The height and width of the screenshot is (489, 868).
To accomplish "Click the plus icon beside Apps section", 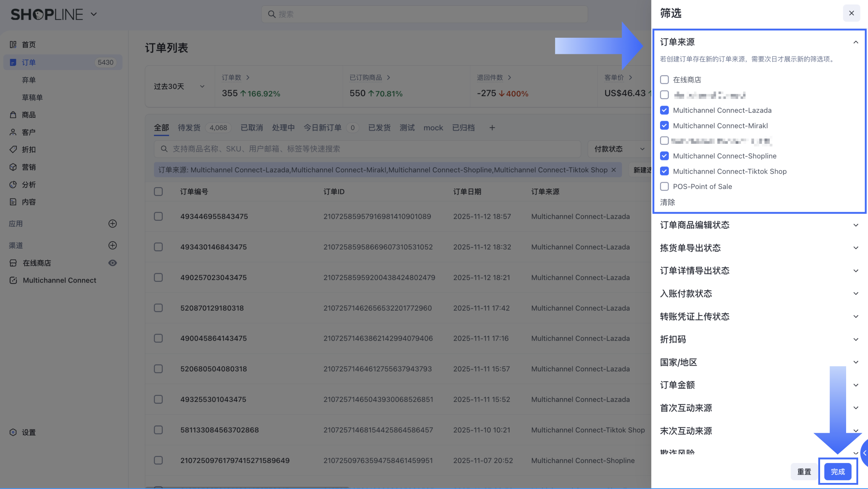I will click(x=112, y=224).
